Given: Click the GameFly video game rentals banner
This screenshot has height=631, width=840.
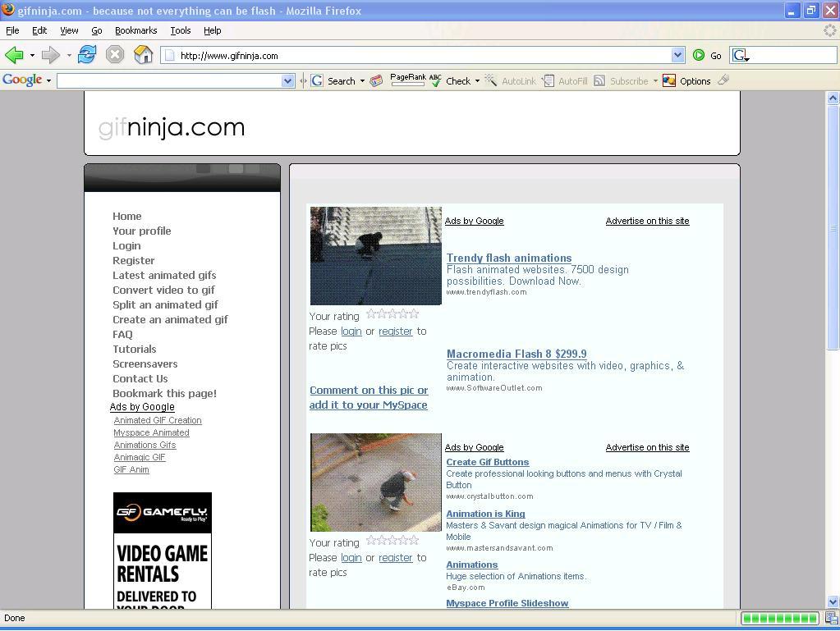Looking at the screenshot, I should click(x=163, y=551).
